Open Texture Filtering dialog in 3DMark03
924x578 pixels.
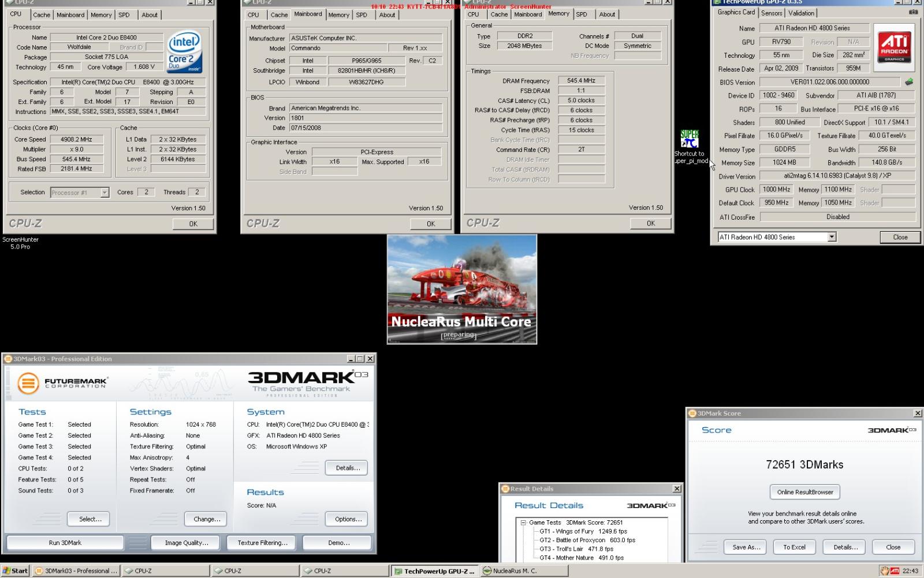(x=262, y=543)
